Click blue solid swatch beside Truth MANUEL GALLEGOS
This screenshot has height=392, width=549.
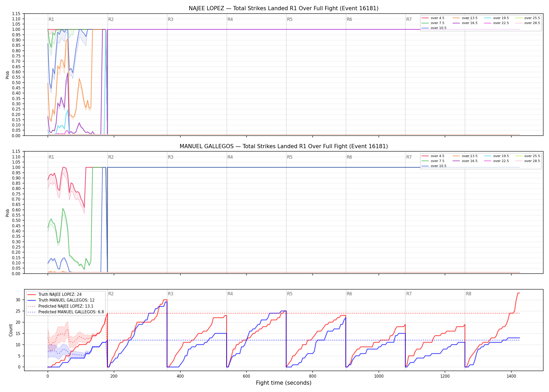pos(31,300)
